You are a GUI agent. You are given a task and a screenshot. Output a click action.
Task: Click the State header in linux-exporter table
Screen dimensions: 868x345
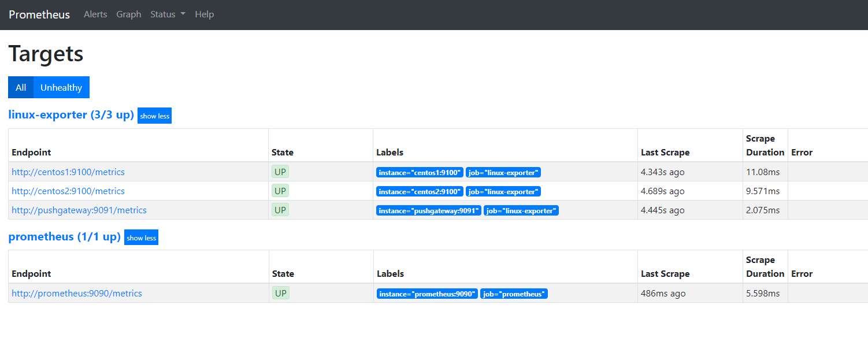click(283, 153)
